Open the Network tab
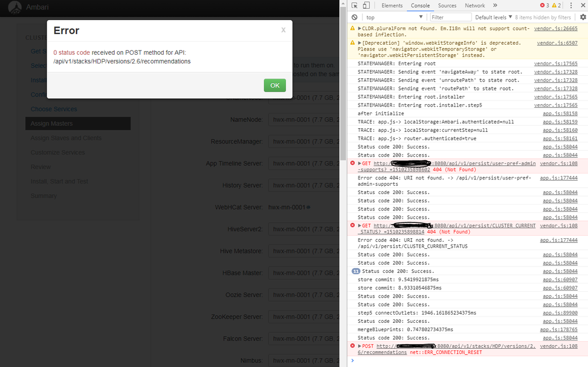Image resolution: width=588 pixels, height=367 pixels. point(475,6)
